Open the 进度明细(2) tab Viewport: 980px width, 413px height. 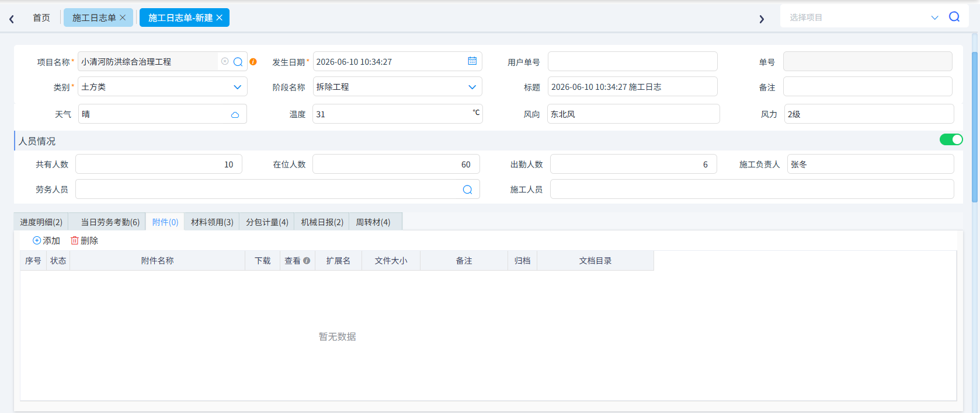(41, 222)
